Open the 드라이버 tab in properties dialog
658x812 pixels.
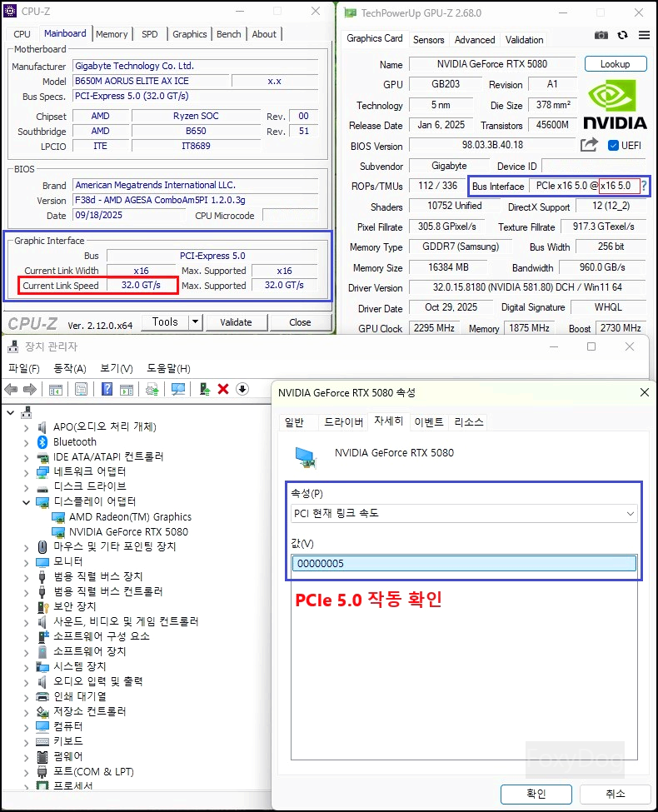(x=343, y=422)
